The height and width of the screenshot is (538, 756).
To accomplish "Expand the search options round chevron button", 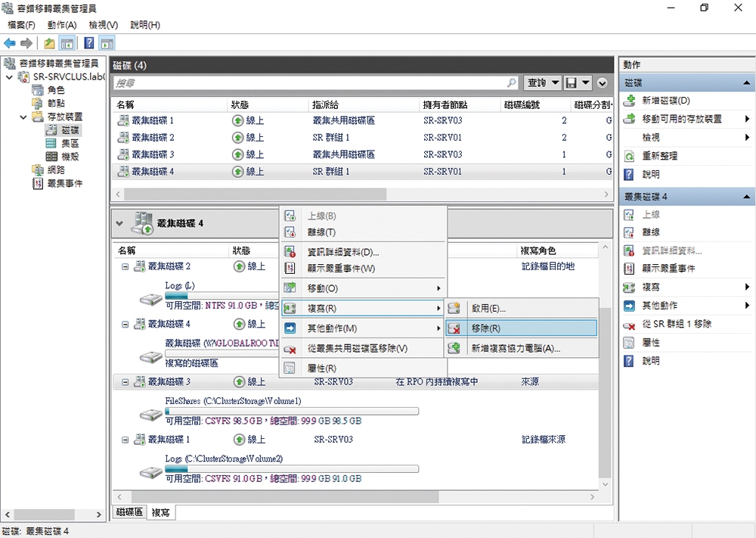I will (x=603, y=83).
